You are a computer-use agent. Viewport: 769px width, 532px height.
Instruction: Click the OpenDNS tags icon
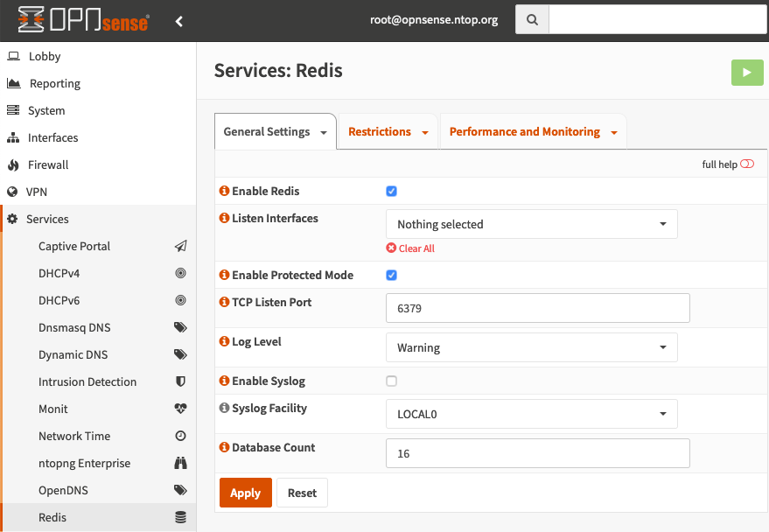[180, 490]
